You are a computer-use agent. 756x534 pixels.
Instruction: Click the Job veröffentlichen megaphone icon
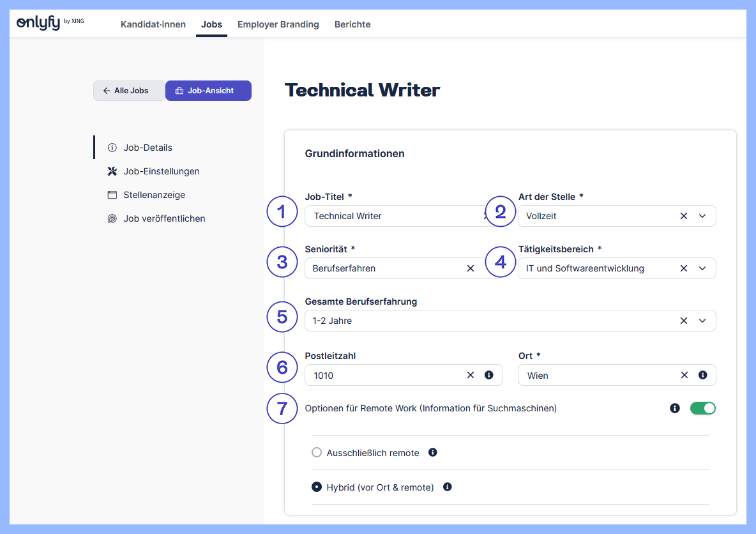[111, 218]
